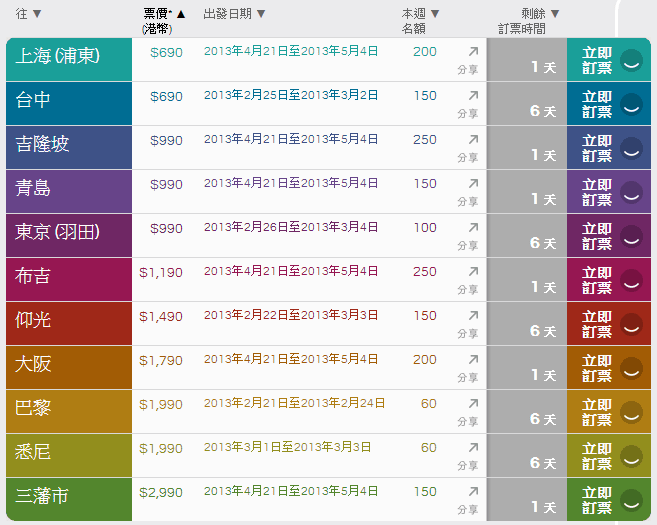657x525 pixels.
Task: Sort by 票價 price column header
Action: click(x=164, y=20)
